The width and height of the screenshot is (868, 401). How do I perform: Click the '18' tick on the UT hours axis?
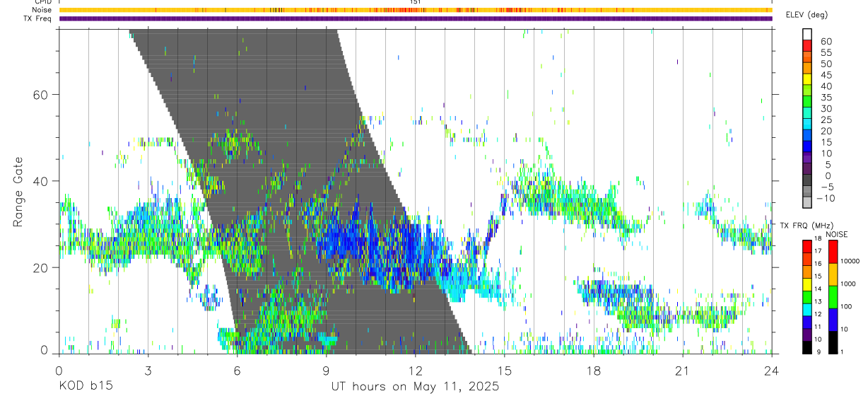click(x=594, y=371)
